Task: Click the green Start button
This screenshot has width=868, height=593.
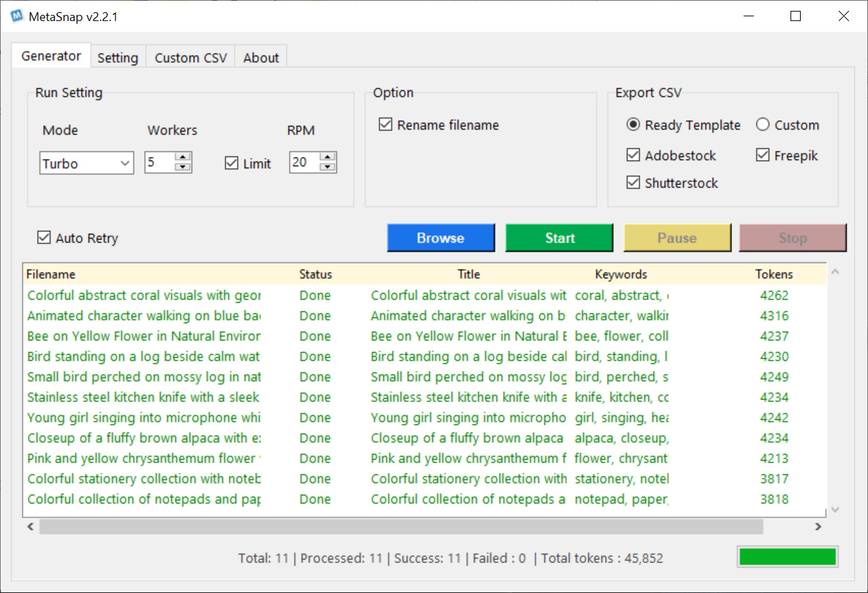Action: (x=559, y=238)
